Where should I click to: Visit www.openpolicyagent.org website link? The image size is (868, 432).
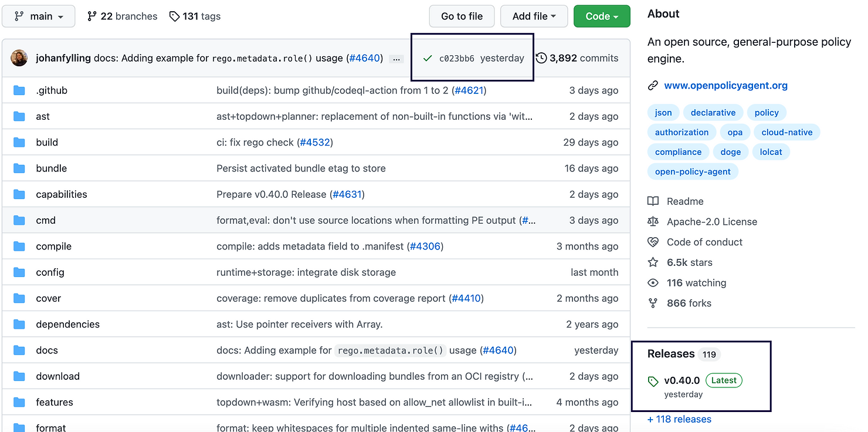point(726,86)
